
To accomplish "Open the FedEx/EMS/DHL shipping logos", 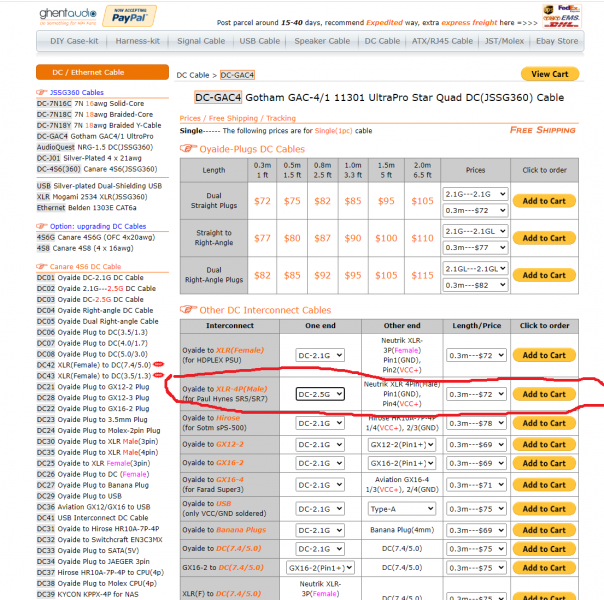I will coord(562,16).
